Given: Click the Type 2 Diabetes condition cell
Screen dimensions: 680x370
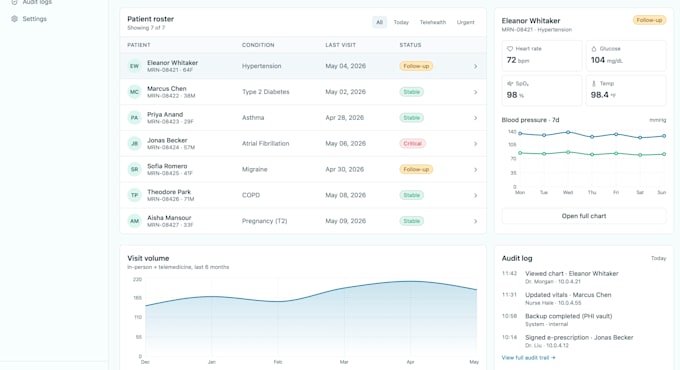Looking at the screenshot, I should point(265,92).
